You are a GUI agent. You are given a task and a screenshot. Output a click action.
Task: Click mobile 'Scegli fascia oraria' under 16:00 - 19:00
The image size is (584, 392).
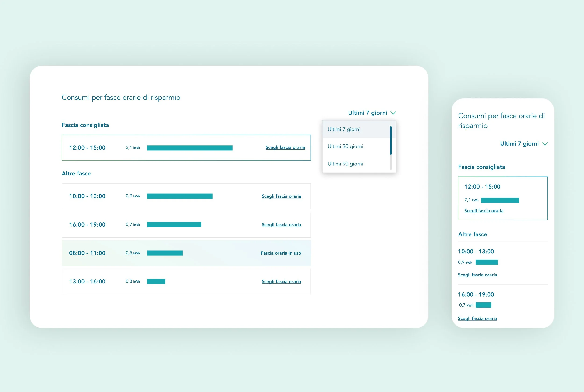coord(477,318)
